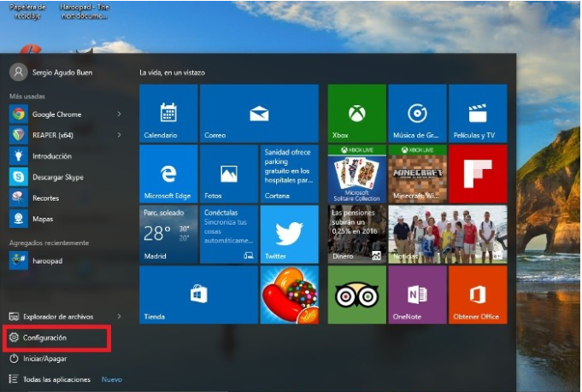Click the Nuevo label beside all apps
582x392 pixels.
[x=112, y=379]
